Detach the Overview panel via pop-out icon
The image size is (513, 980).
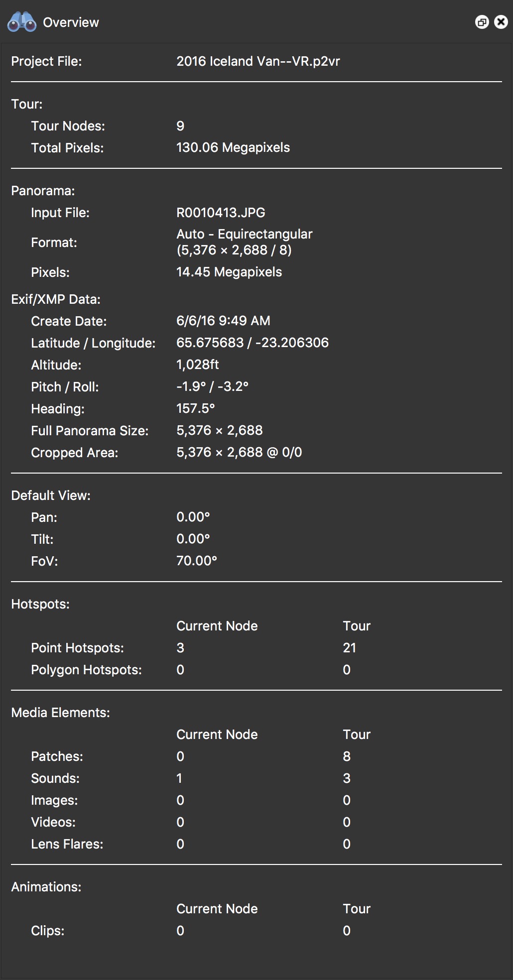pyautogui.click(x=482, y=22)
